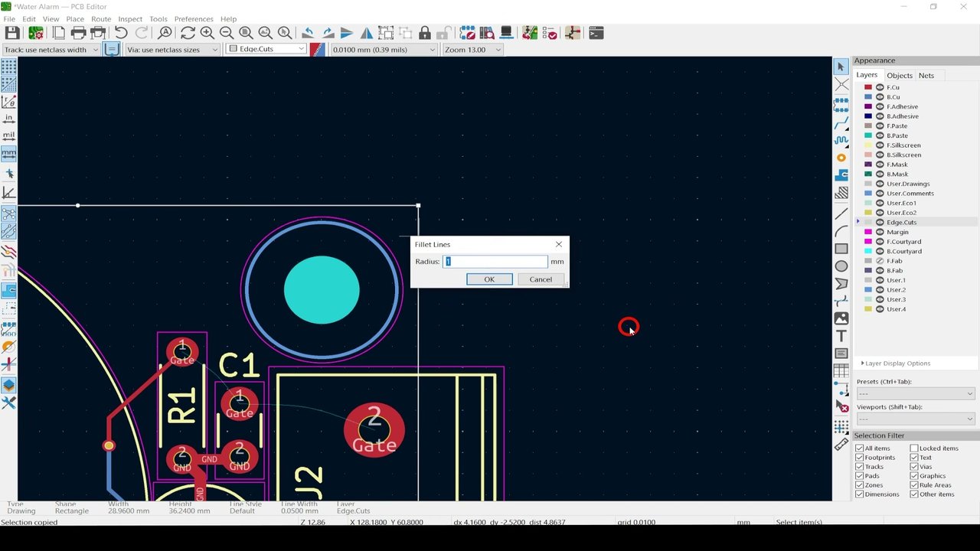Open the Find search icon
This screenshot has height=551, width=980.
coord(165,33)
